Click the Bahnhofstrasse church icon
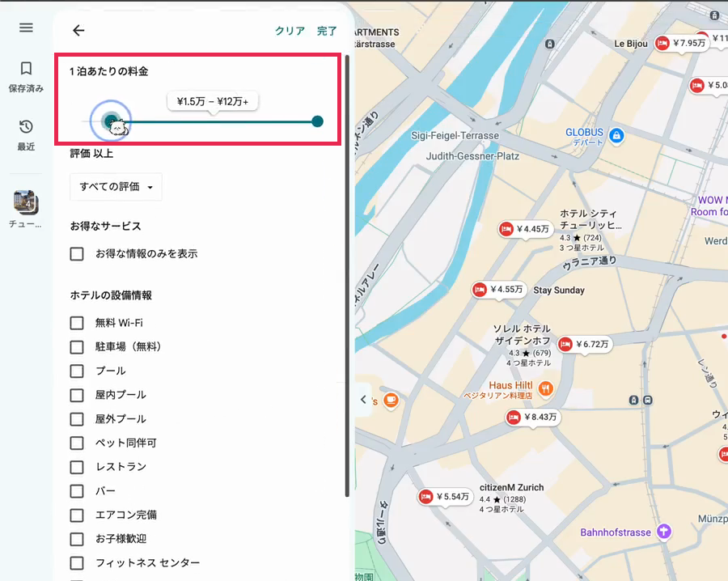The width and height of the screenshot is (728, 581). [x=664, y=532]
